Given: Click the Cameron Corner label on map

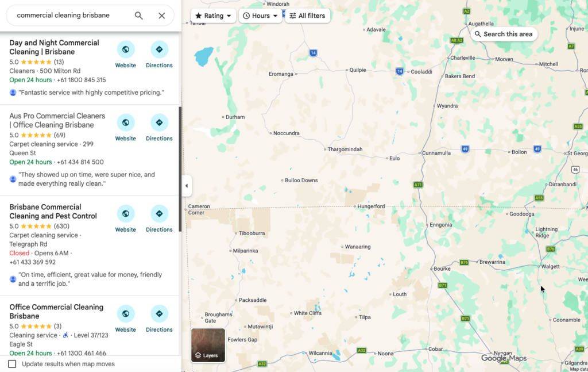Looking at the screenshot, I should [x=199, y=209].
